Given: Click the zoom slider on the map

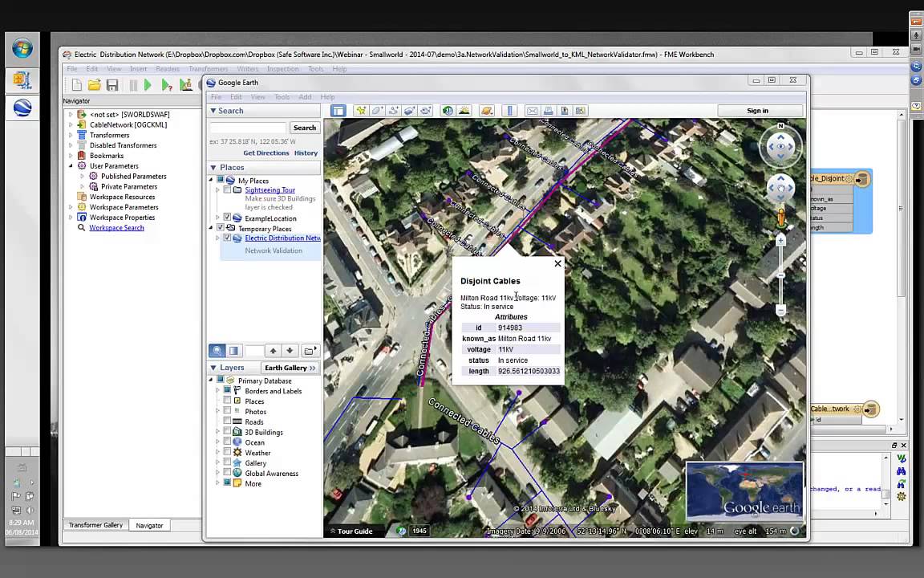Looking at the screenshot, I should (x=780, y=275).
